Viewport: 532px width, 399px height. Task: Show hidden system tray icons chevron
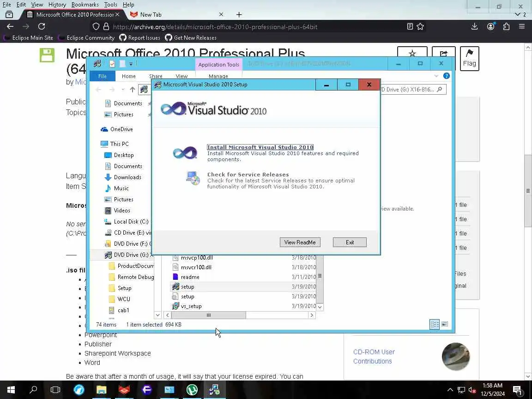tap(450, 390)
